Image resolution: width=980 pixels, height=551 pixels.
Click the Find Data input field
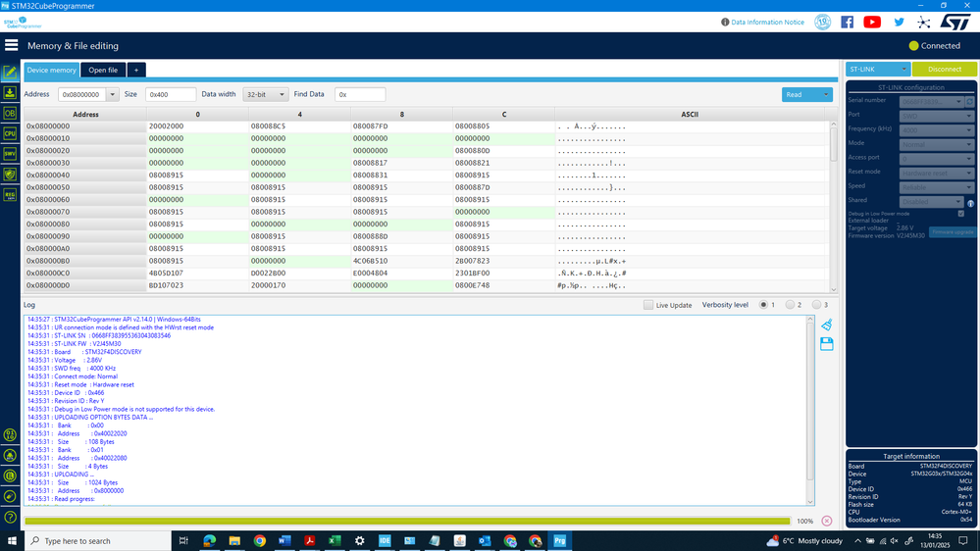[360, 95]
